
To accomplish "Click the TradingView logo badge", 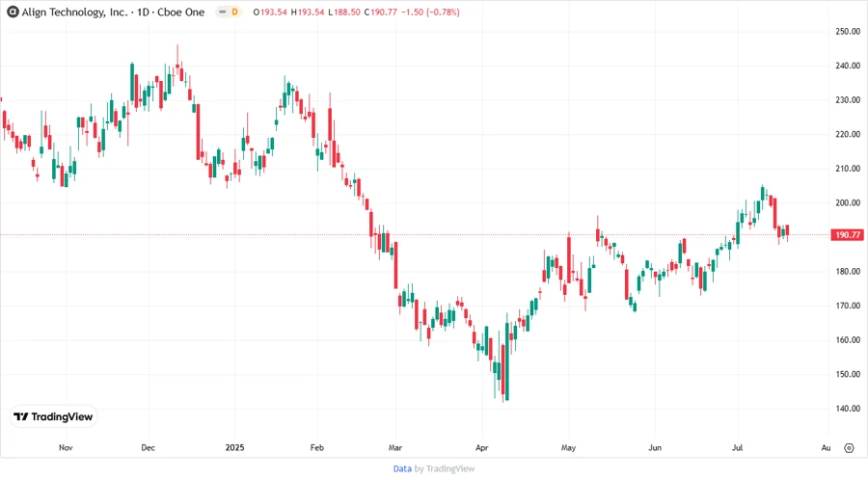I will 53,417.
